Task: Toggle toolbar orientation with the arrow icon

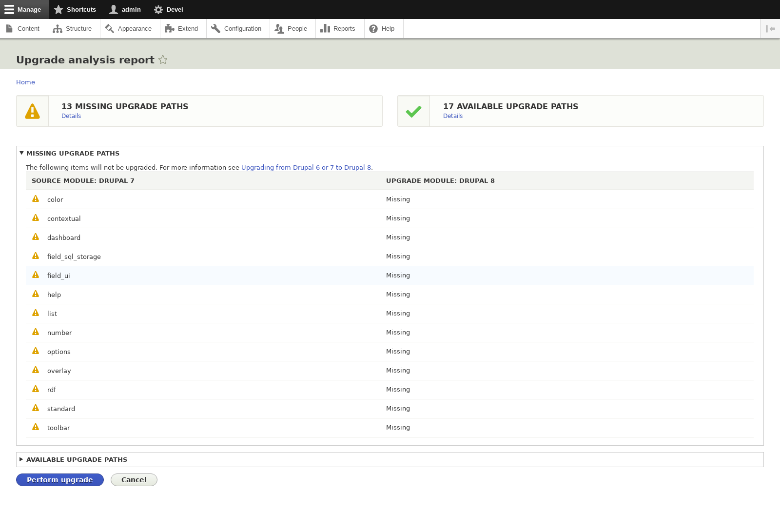Action: pyautogui.click(x=770, y=29)
